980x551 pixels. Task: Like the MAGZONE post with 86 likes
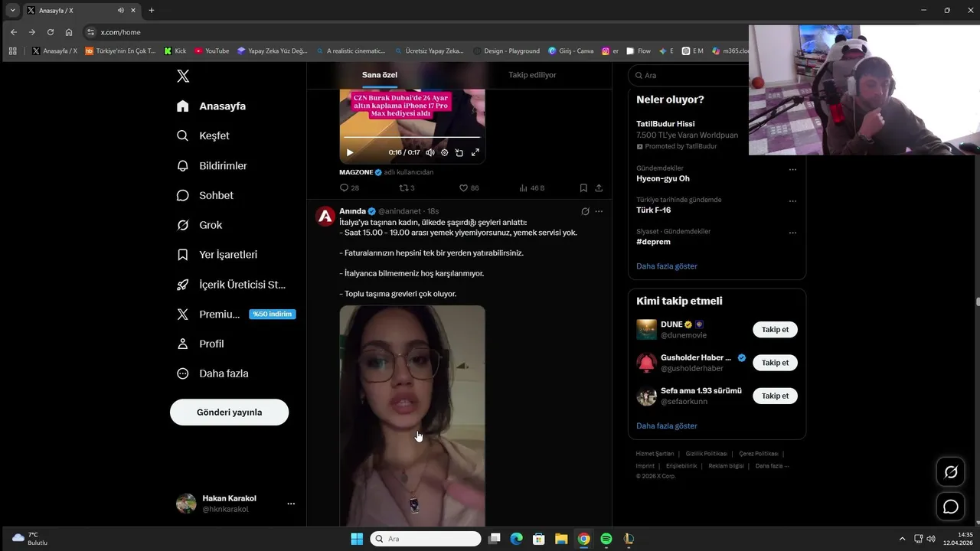pyautogui.click(x=469, y=187)
